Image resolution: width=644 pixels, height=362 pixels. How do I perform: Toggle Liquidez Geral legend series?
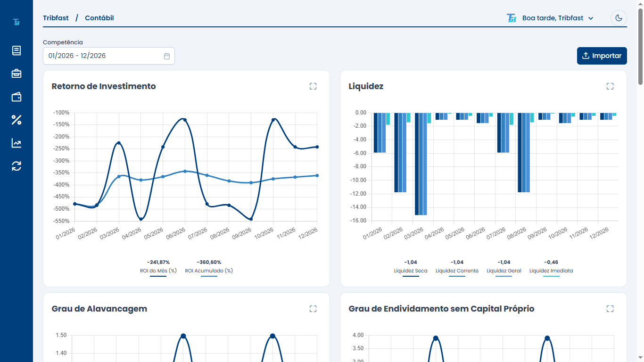504,271
